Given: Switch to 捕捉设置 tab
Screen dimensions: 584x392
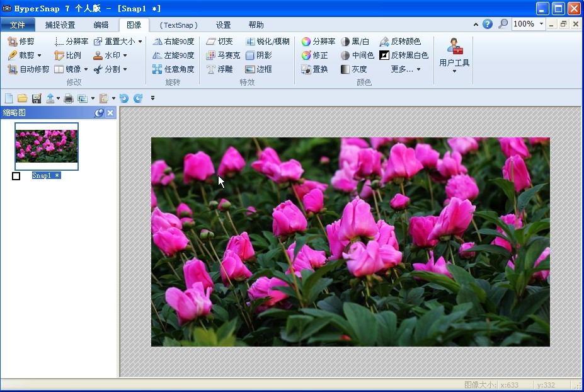Looking at the screenshot, I should pyautogui.click(x=60, y=25).
